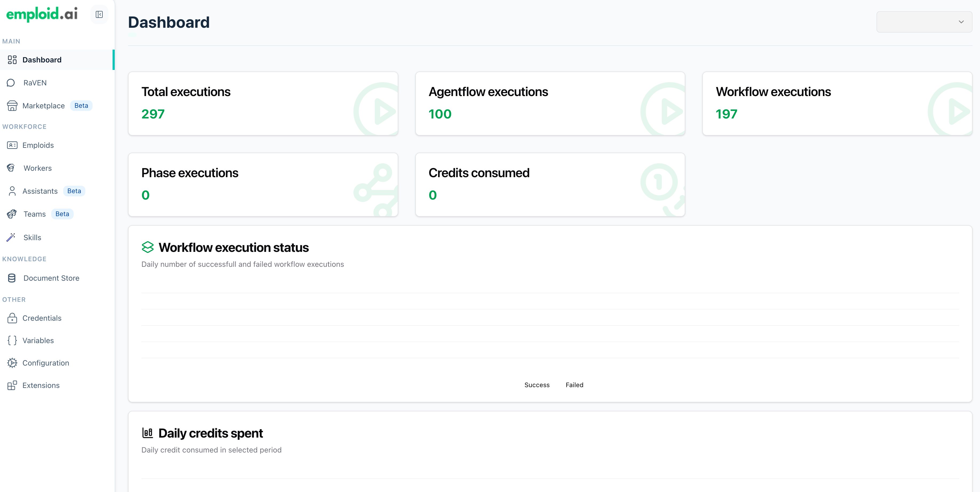The image size is (980, 492).
Task: Click the Total executions card
Action: 263,104
